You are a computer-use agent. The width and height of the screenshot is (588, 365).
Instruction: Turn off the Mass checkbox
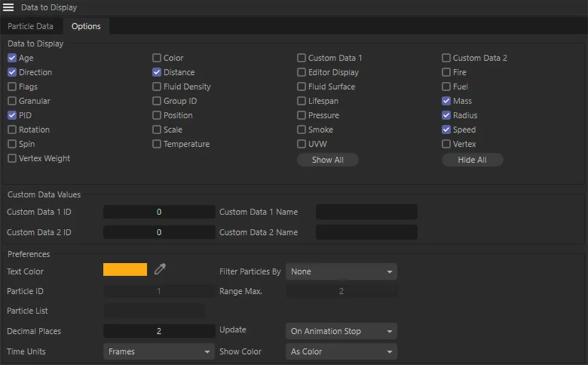446,101
